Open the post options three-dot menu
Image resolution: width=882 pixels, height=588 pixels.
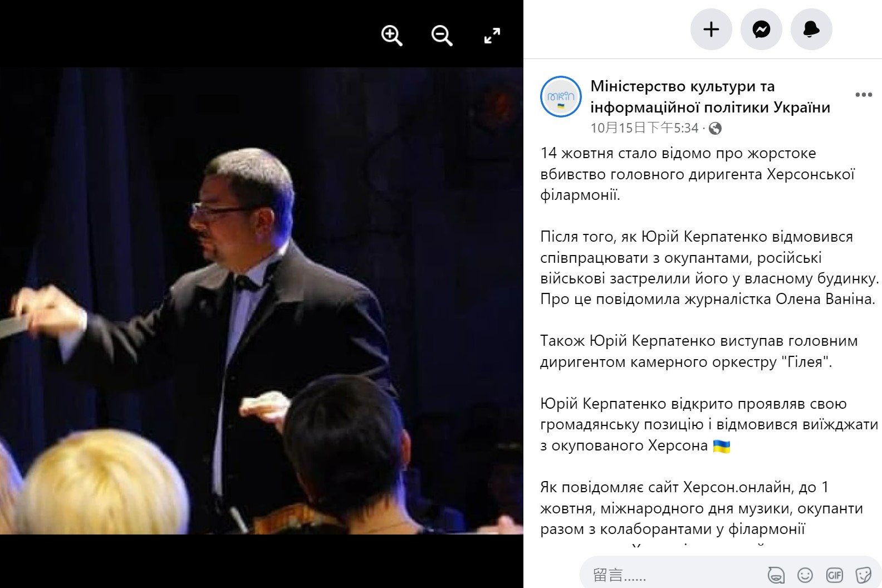click(x=864, y=95)
